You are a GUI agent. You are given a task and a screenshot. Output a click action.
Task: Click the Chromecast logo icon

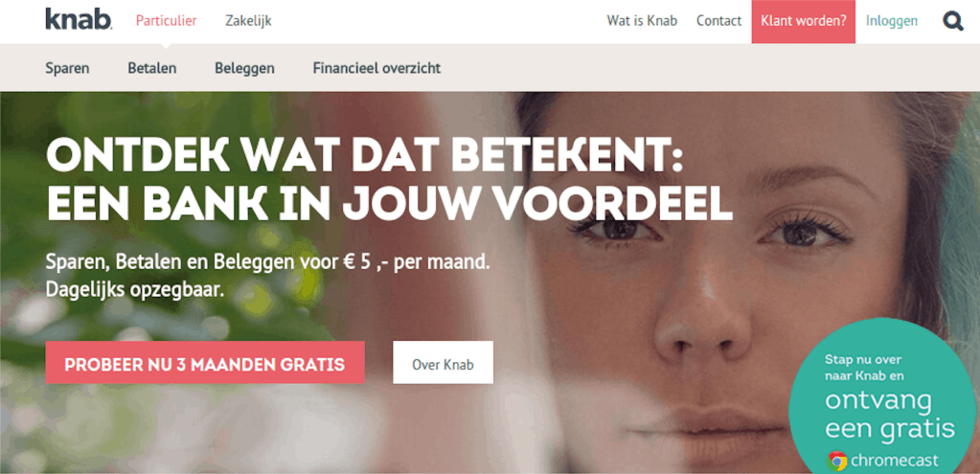pos(837,461)
